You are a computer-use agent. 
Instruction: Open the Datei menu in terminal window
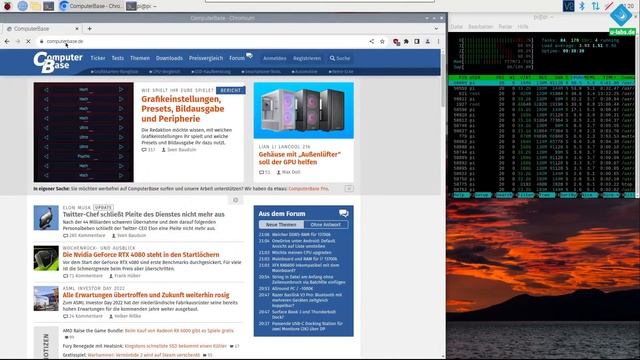pos(457,27)
